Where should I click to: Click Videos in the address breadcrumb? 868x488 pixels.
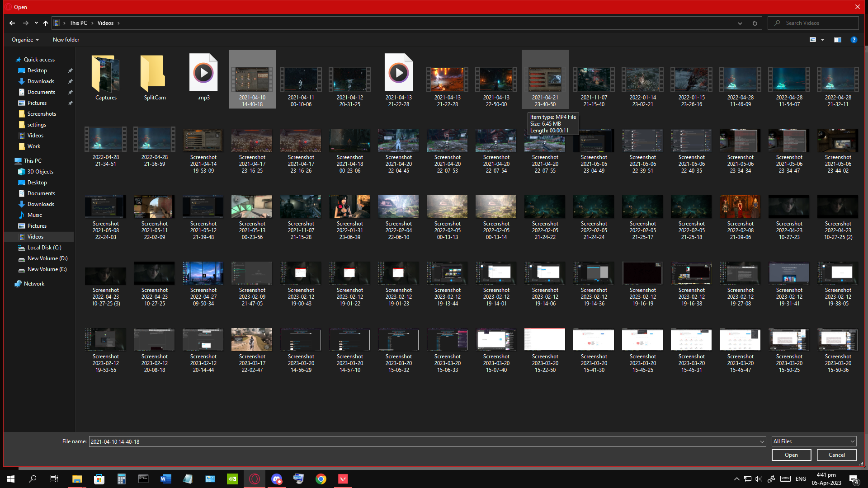[105, 23]
